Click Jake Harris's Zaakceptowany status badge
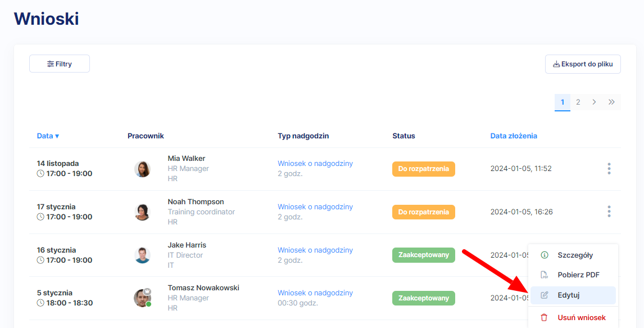 [423, 255]
